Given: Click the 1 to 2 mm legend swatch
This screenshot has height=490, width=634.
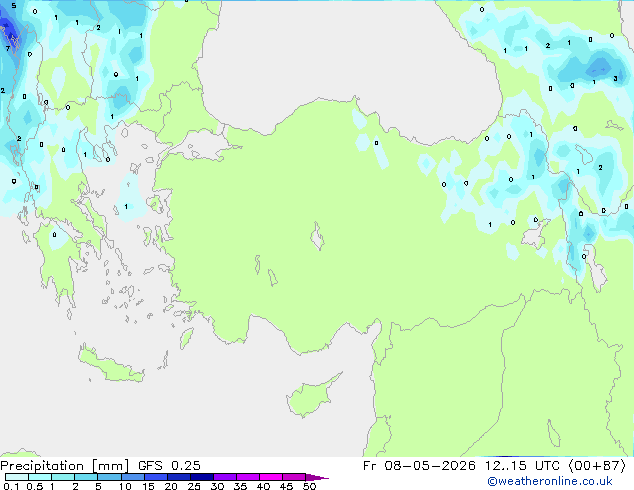Looking at the screenshot, I should pyautogui.click(x=63, y=477).
